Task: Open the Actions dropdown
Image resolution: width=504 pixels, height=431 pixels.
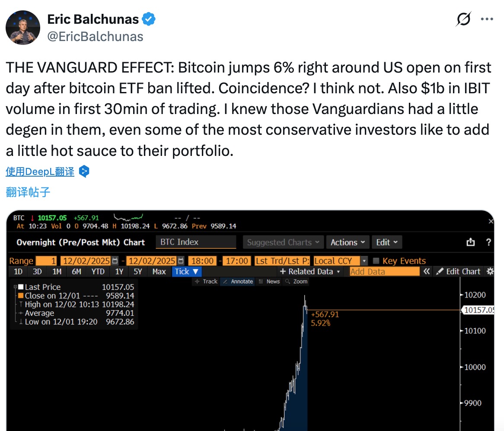Action: pos(347,242)
